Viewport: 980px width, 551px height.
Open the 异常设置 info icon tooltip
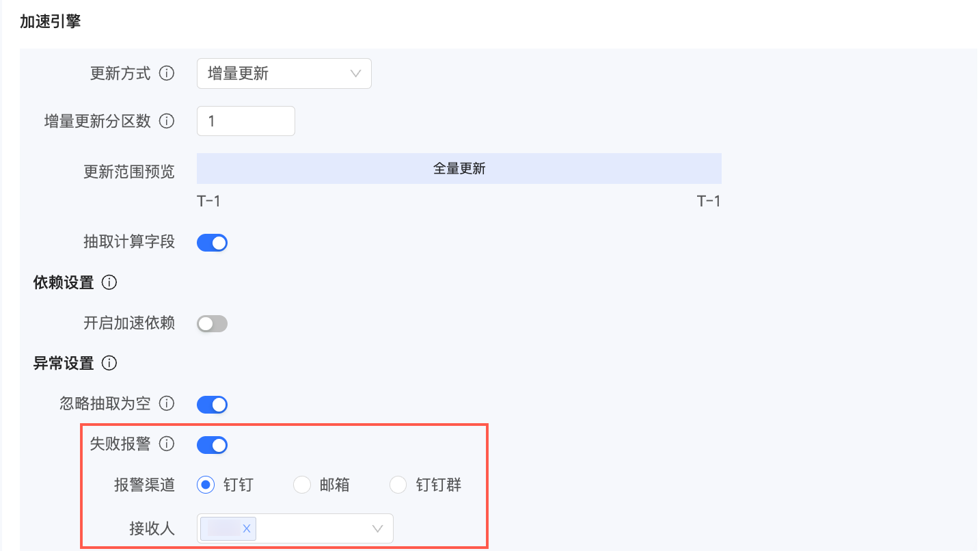click(x=109, y=363)
